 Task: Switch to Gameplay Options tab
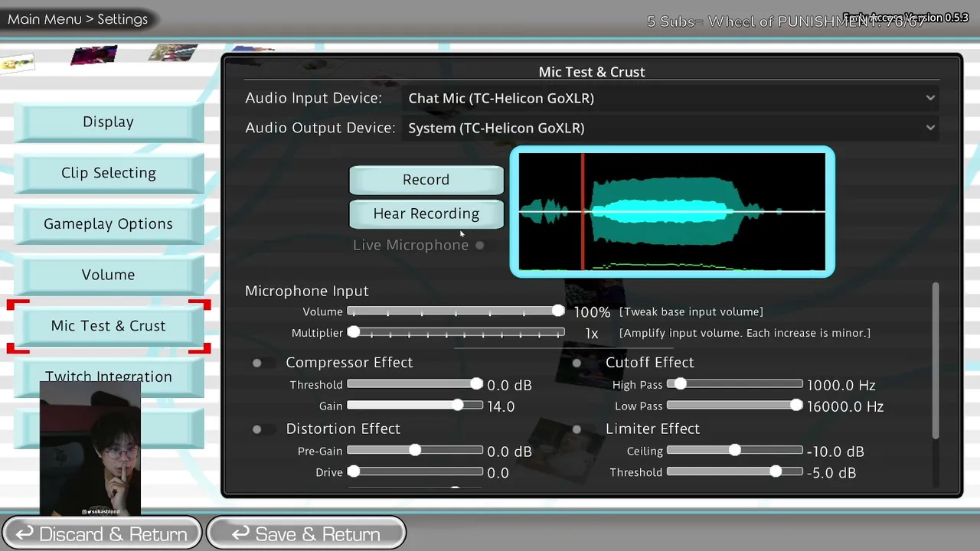pos(108,224)
